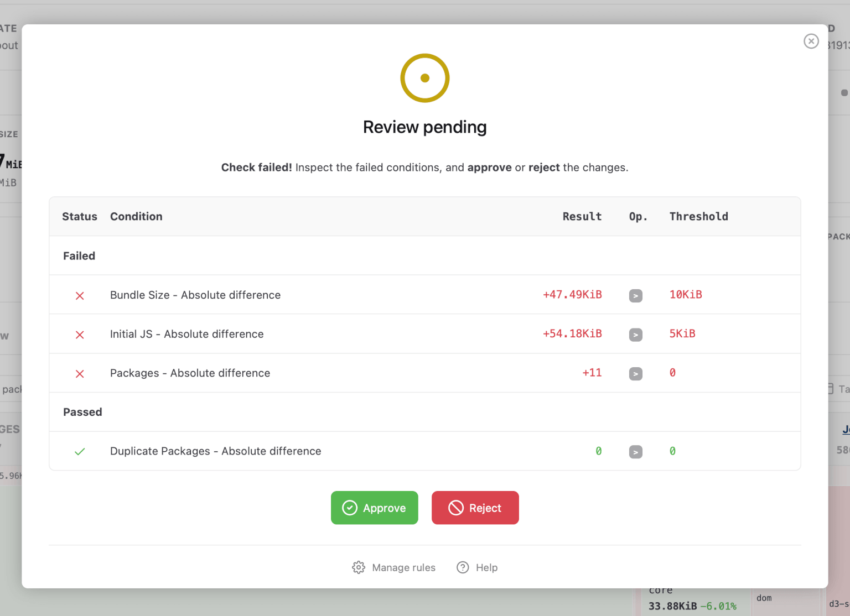This screenshot has width=850, height=616.
Task: Click the greater-than operator in Packages row
Action: click(x=635, y=374)
